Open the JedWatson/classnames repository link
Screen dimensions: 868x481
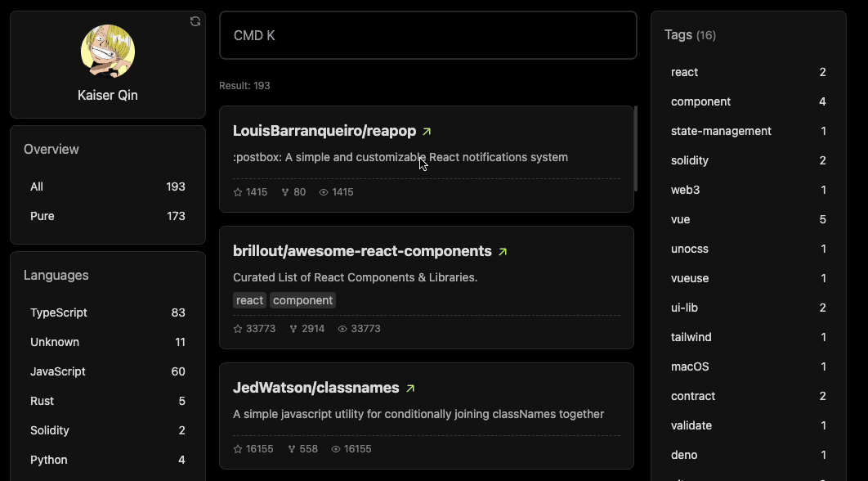click(315, 387)
